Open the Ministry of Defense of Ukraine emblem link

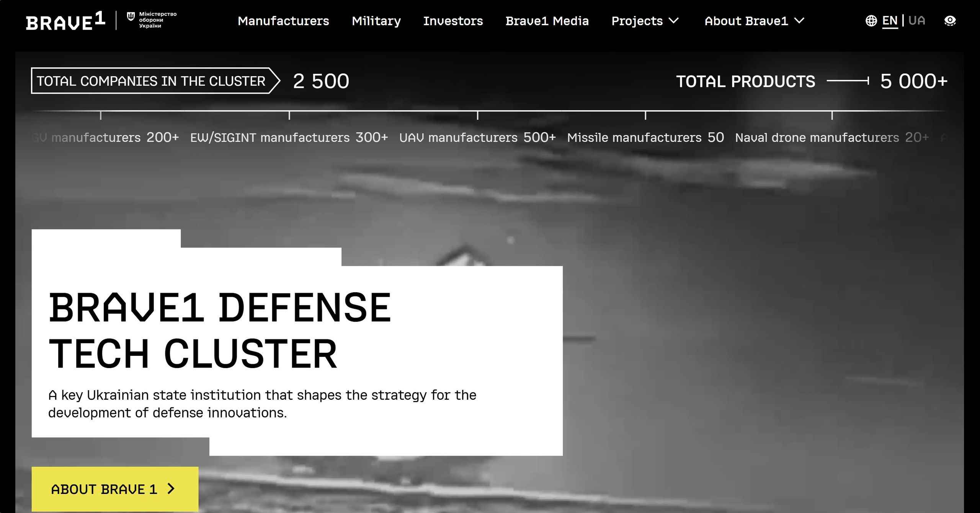152,20
